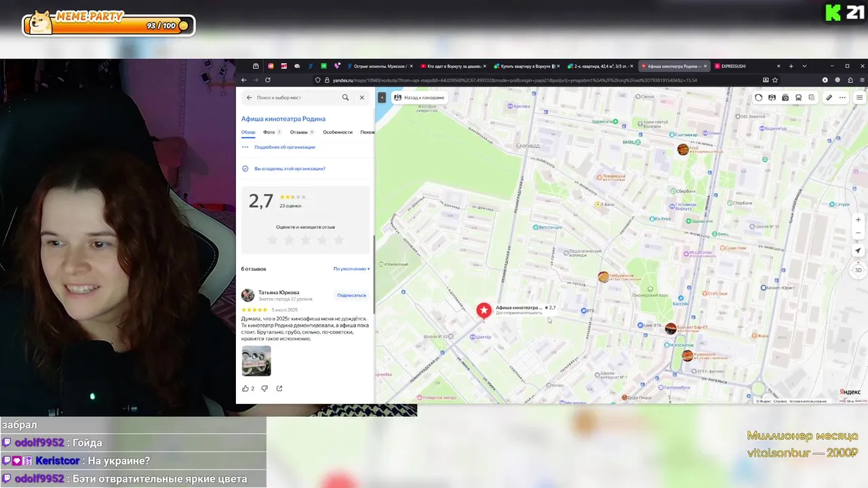Click the my location arrow on map
This screenshot has width=868, height=488.
[858, 251]
